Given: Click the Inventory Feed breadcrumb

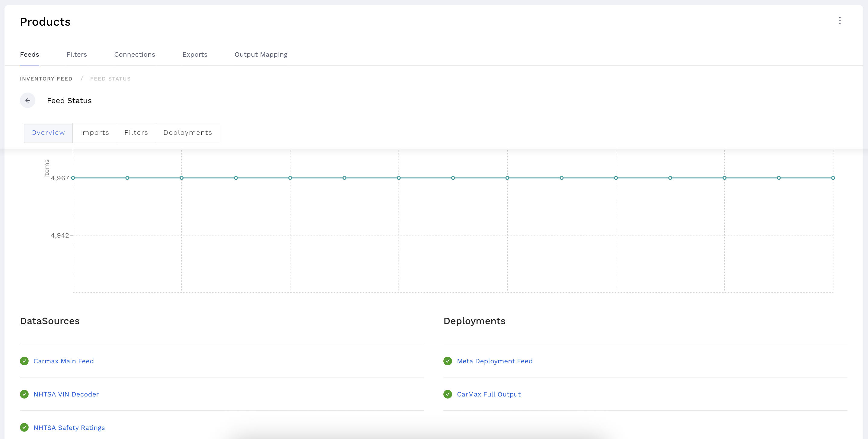Looking at the screenshot, I should click(x=46, y=78).
